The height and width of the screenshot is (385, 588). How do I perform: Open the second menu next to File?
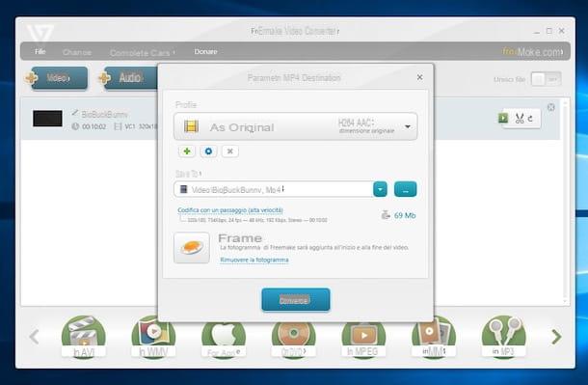tap(77, 52)
